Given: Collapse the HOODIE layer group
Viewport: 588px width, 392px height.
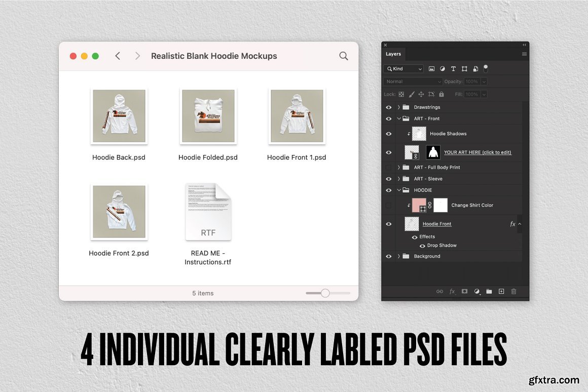Looking at the screenshot, I should 399,190.
